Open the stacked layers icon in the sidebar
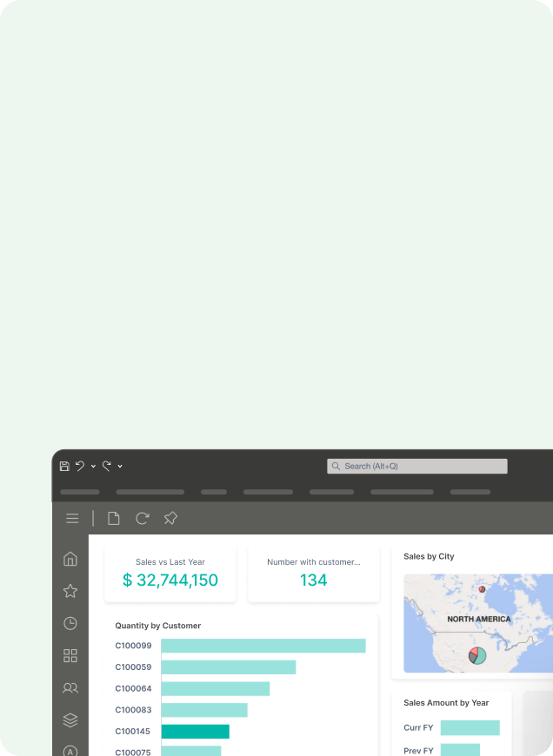Image resolution: width=553 pixels, height=756 pixels. [70, 720]
